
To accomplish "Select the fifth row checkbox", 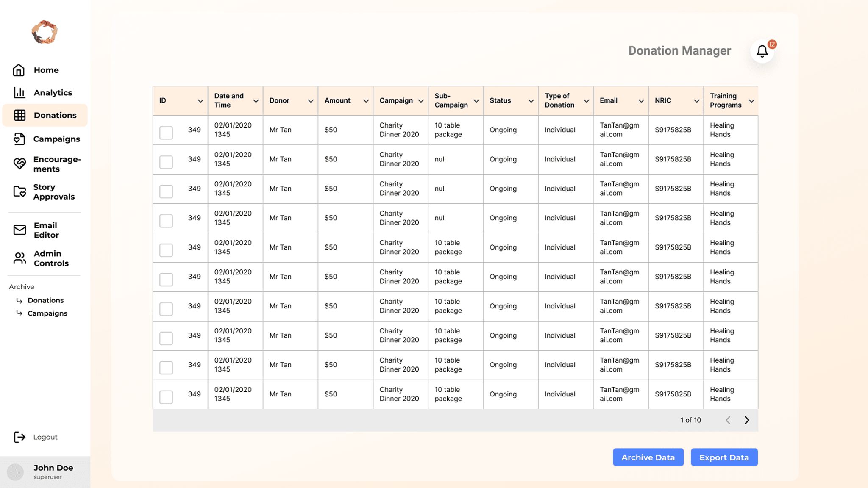I will 166,250.
